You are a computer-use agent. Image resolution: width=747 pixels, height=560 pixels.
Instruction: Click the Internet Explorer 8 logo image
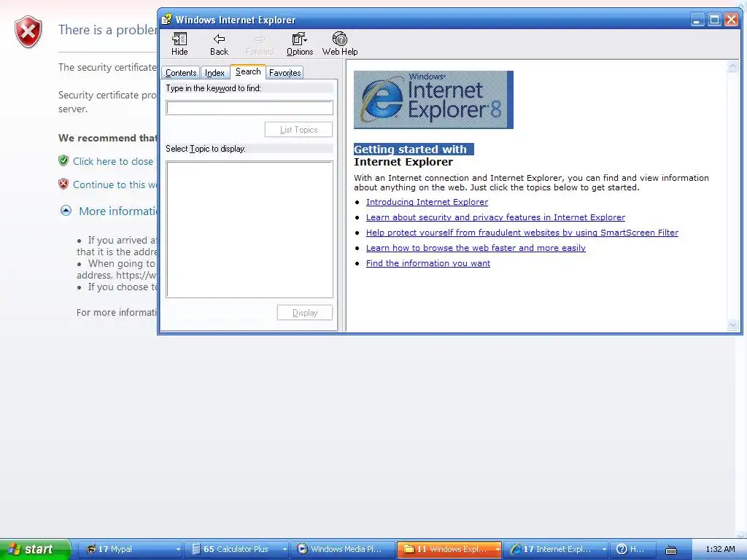point(433,99)
